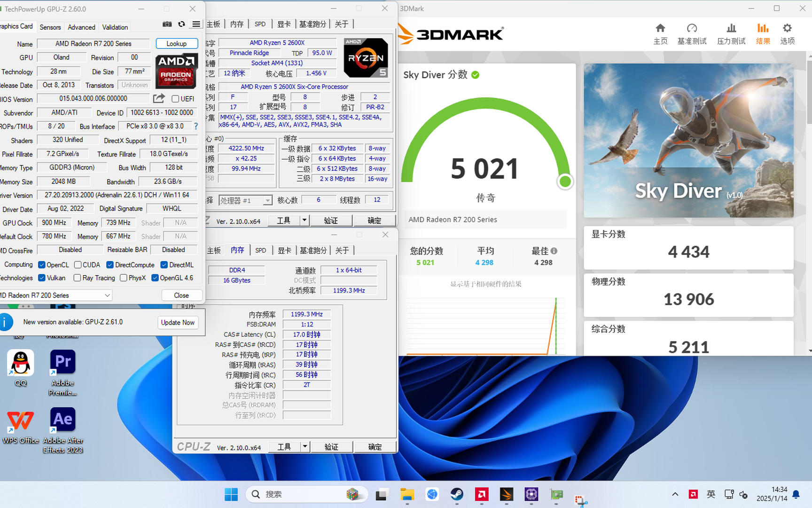Click the 英 input method indicator
The width and height of the screenshot is (812, 508).
[x=711, y=494]
